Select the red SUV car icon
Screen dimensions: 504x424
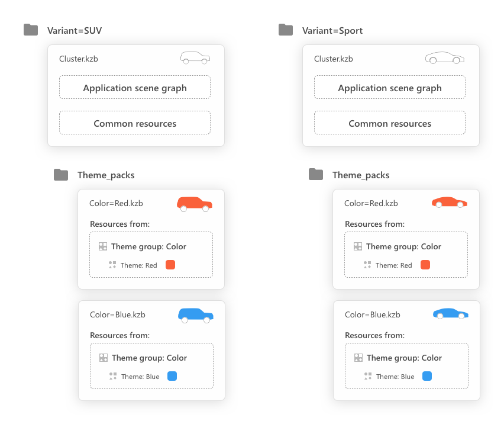click(194, 204)
